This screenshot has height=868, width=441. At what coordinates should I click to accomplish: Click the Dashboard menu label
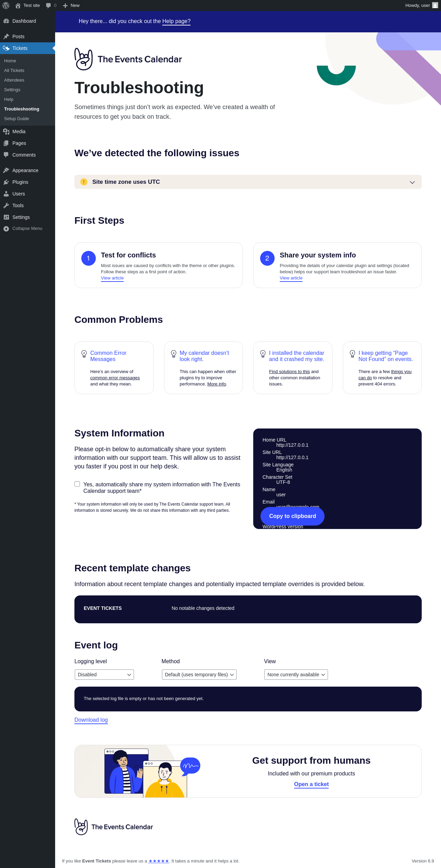(x=24, y=21)
